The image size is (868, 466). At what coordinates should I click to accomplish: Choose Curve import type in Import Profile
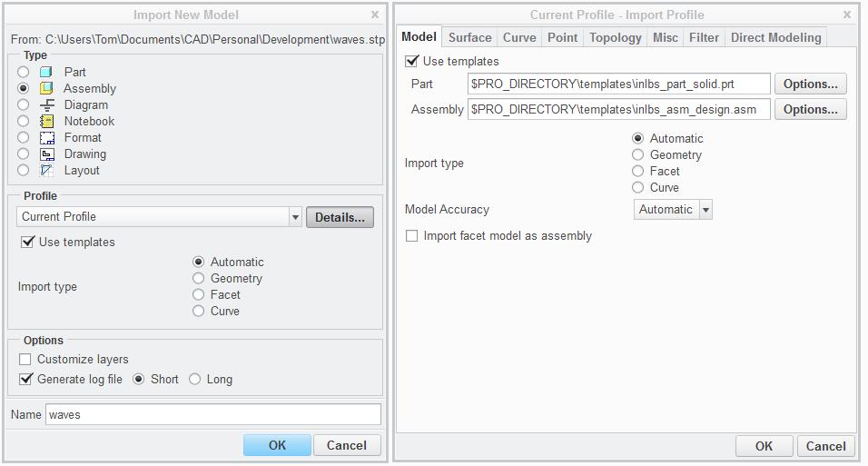(637, 187)
